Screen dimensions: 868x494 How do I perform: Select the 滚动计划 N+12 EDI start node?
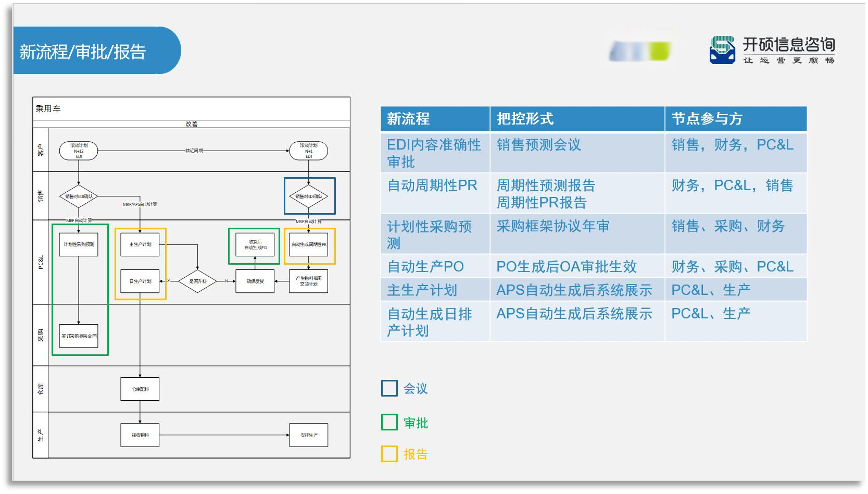point(79,151)
